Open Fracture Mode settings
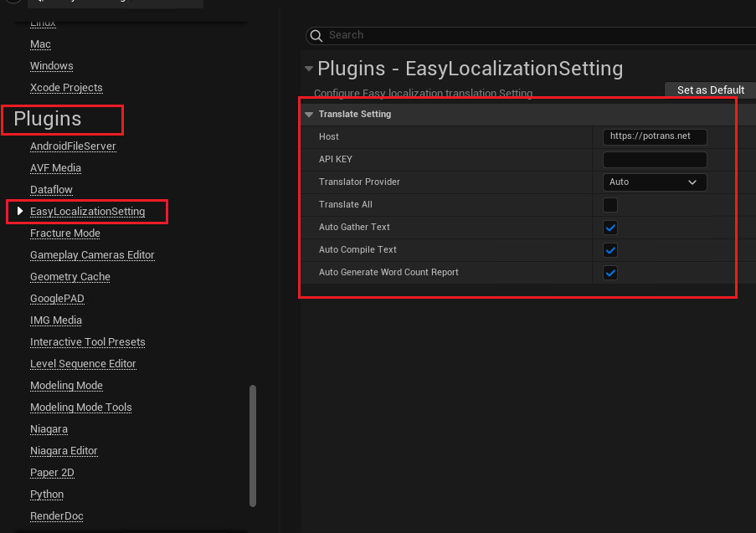This screenshot has height=533, width=756. coord(65,233)
